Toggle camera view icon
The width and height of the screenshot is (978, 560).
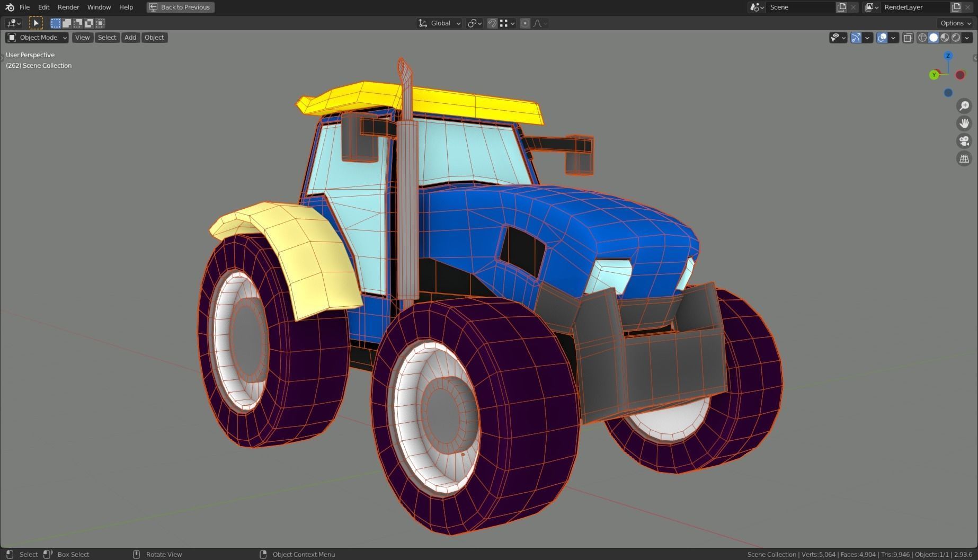coord(964,140)
